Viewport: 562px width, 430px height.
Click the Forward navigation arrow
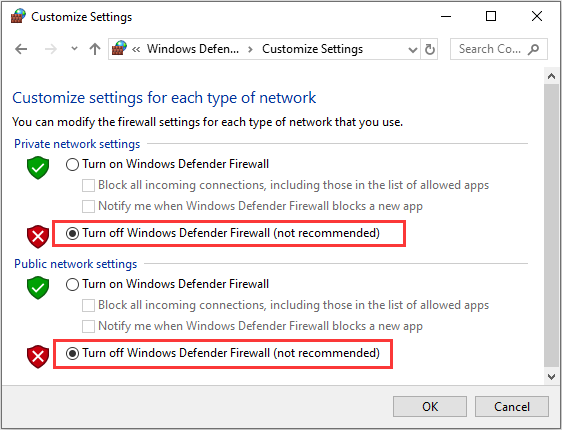[x=51, y=49]
